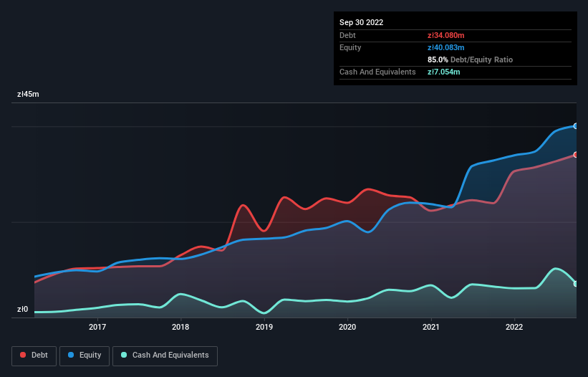Click the 2022 axis label
The height and width of the screenshot is (377, 588).
[x=514, y=327]
